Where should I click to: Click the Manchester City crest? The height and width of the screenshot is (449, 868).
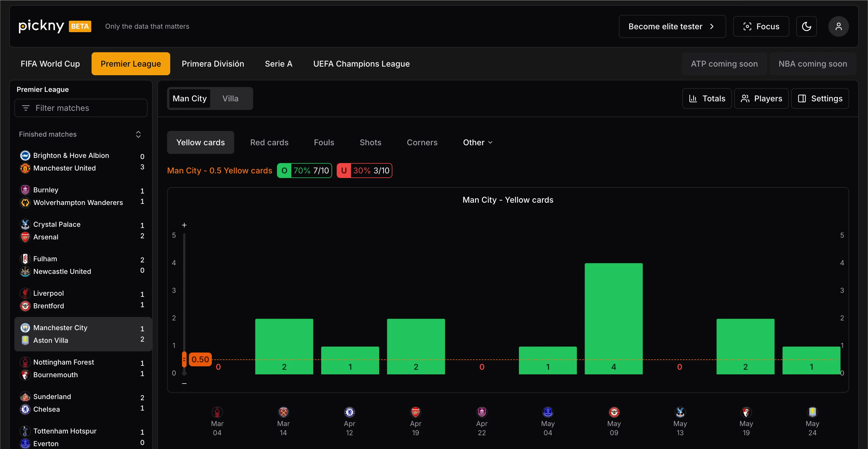pos(25,328)
